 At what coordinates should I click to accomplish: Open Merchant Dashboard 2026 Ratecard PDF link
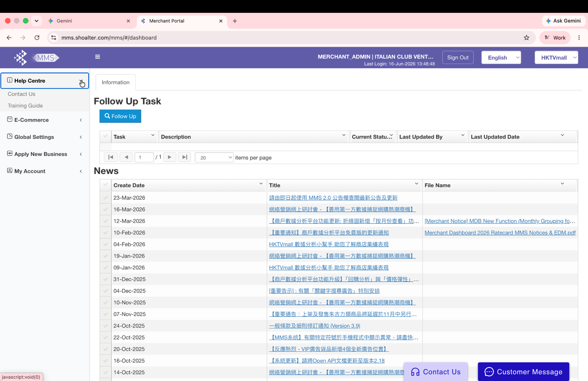500,233
